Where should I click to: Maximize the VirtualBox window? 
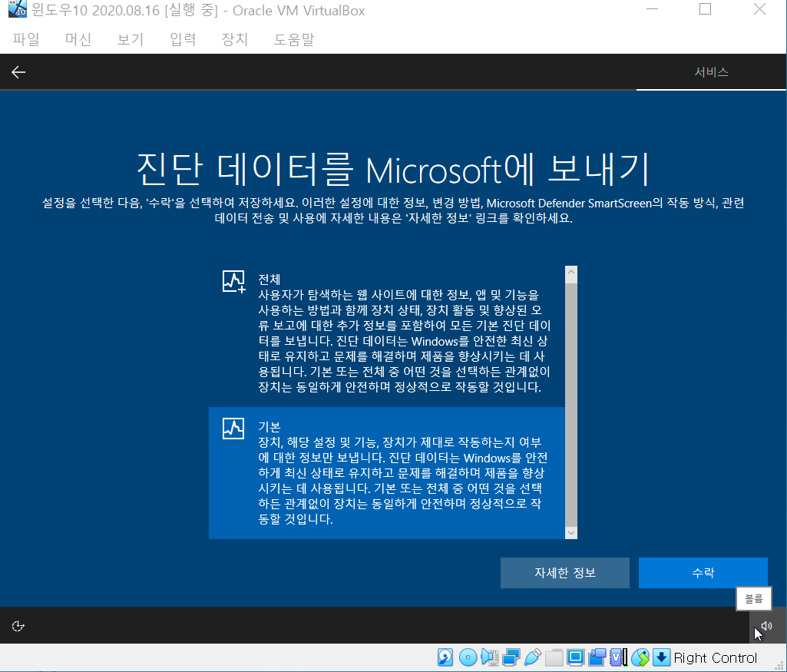pyautogui.click(x=705, y=9)
